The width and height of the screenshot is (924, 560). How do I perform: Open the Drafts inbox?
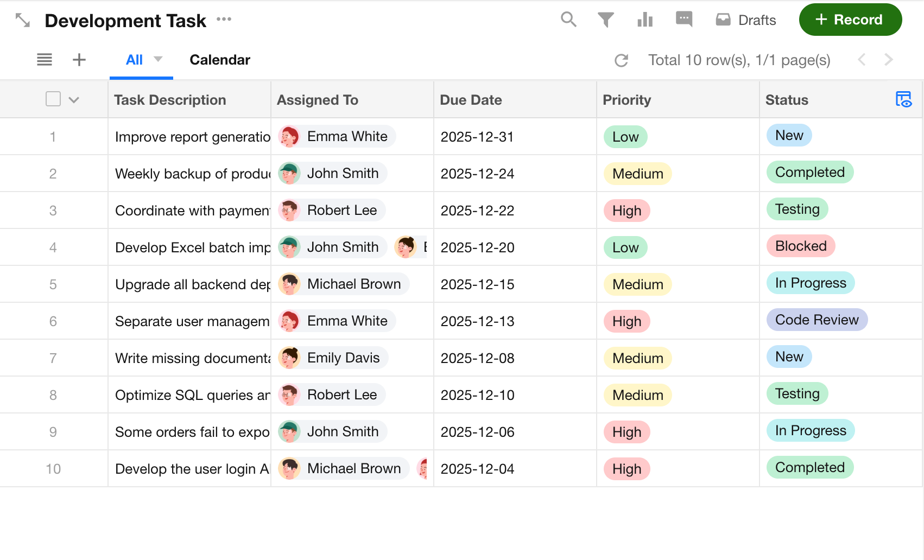click(x=746, y=20)
